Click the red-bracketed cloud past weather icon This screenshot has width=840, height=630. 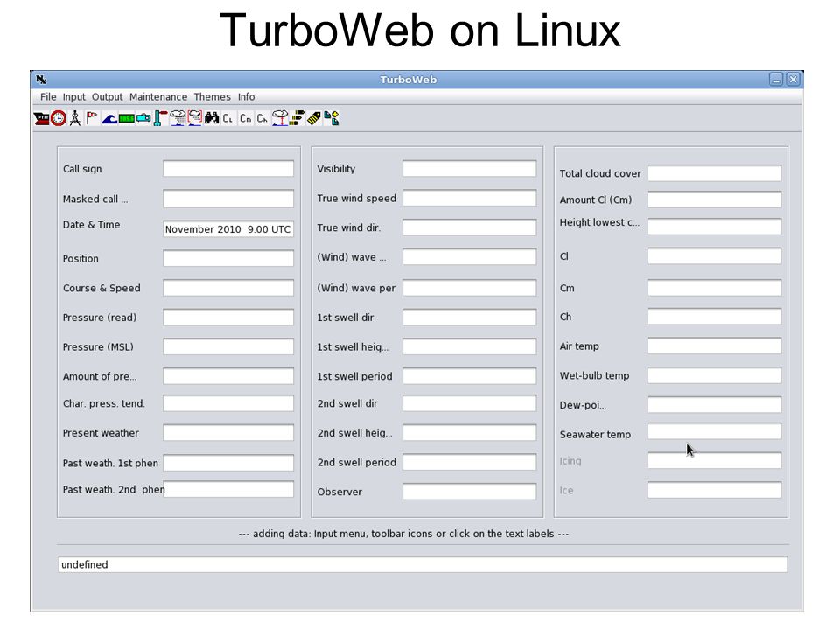(x=195, y=118)
